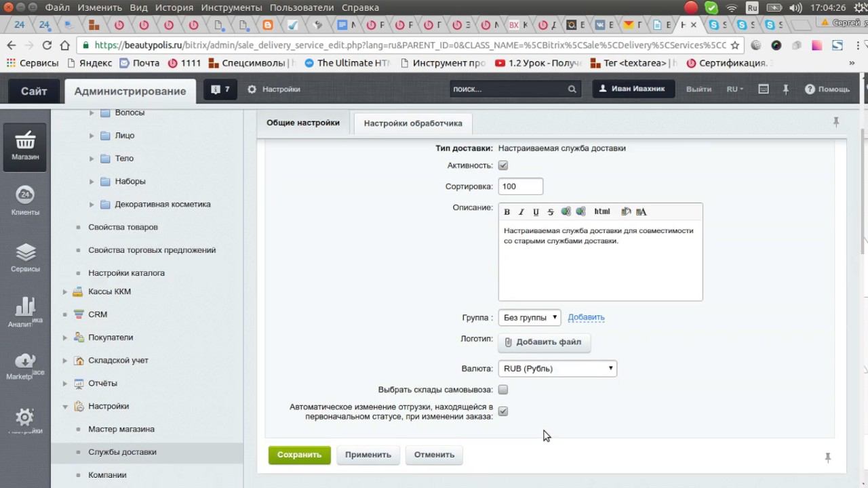868x488 pixels.
Task: Click the pin icon beside the Отменить button
Action: coord(828,457)
